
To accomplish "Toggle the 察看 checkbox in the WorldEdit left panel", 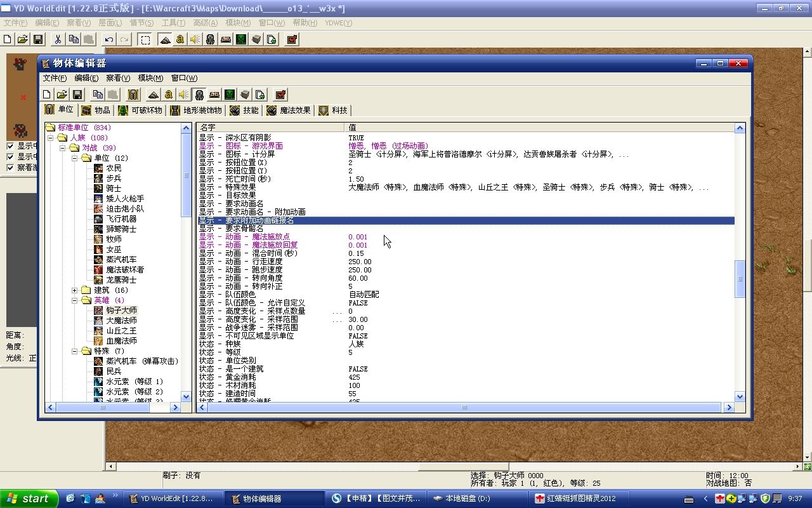I will [10, 168].
